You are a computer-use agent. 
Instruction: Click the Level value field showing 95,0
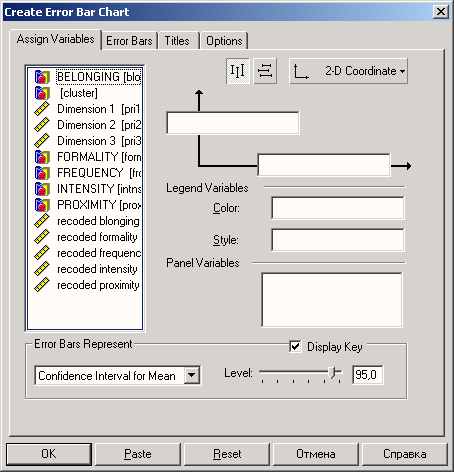[x=368, y=375]
